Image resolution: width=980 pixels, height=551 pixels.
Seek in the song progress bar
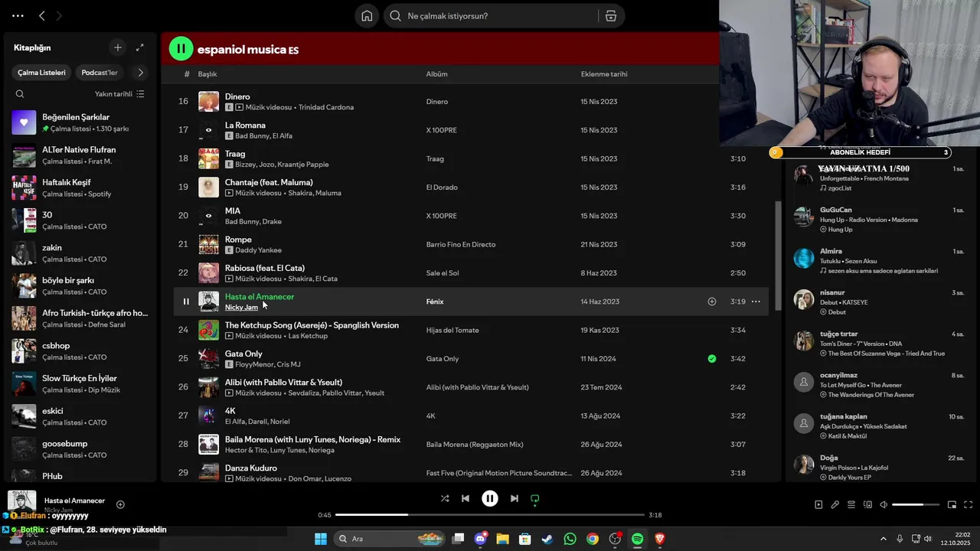[x=490, y=515]
